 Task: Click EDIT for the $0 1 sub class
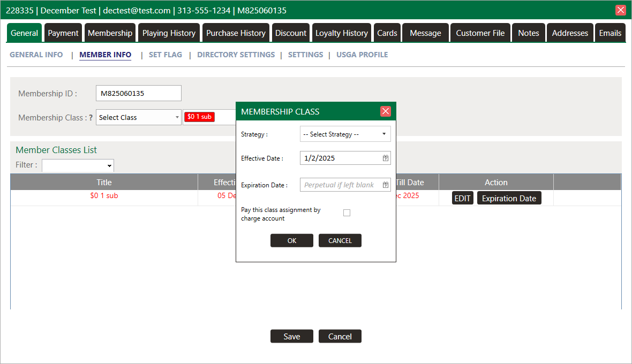(x=462, y=198)
